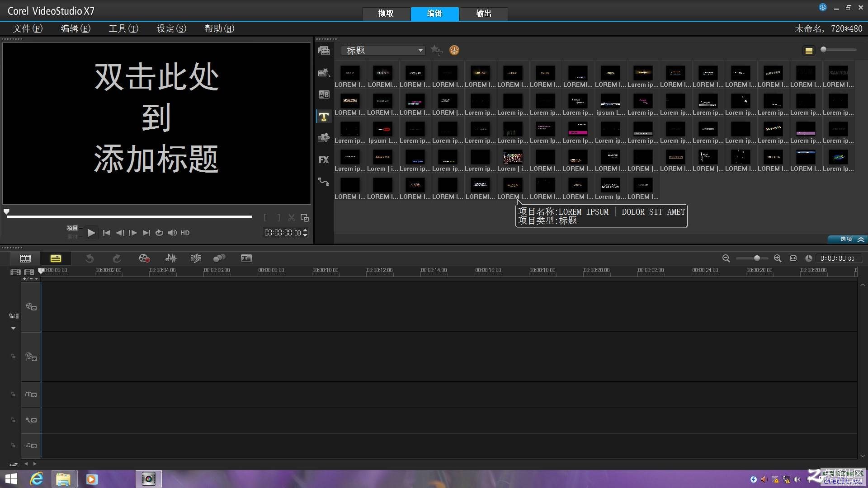Open the FX filter library

tap(324, 160)
